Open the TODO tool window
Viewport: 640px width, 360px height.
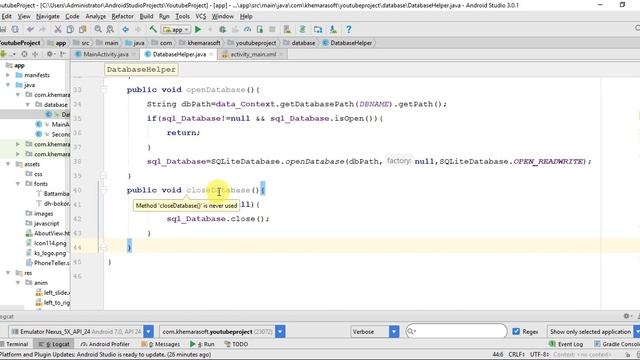(x=236, y=344)
